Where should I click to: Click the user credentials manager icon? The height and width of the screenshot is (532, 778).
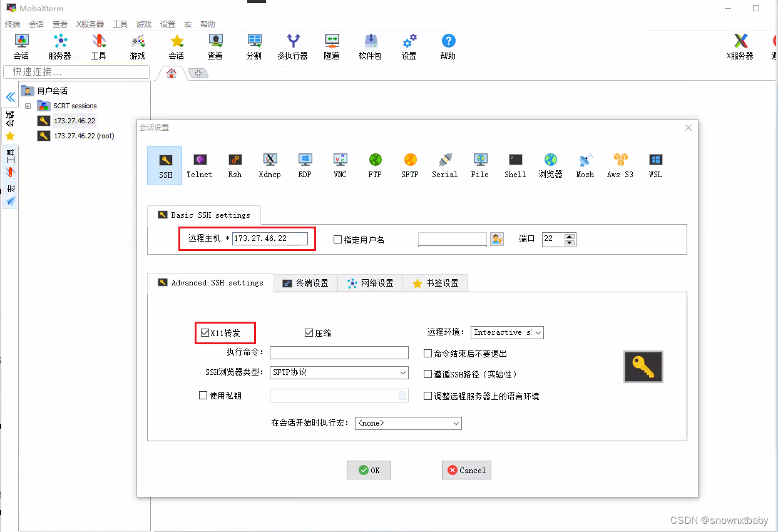click(x=497, y=239)
